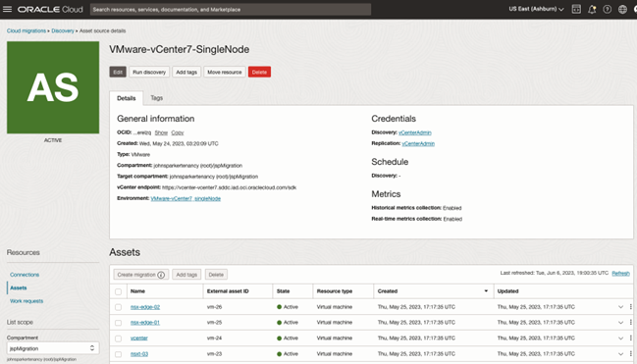Click the red Delete button
Screen dimensions: 637x364
click(x=259, y=72)
